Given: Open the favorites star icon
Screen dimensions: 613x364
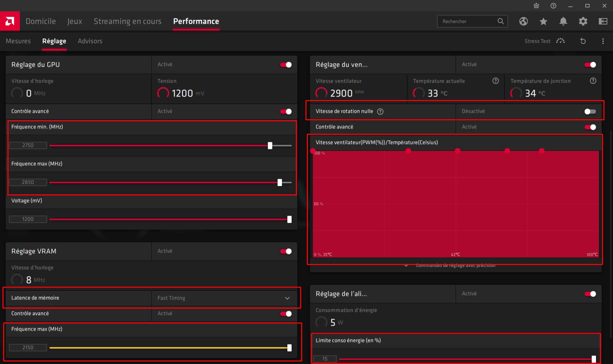Looking at the screenshot, I should [x=543, y=21].
